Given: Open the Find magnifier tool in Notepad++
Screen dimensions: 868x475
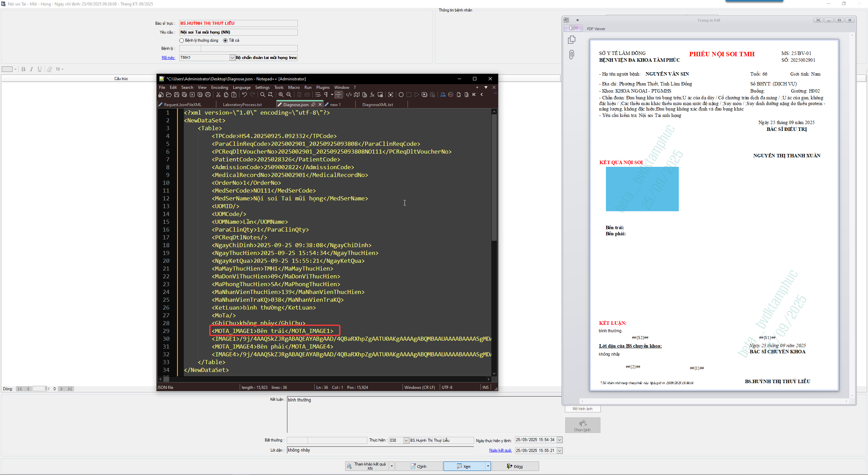Looking at the screenshot, I should pyautogui.click(x=262, y=95).
